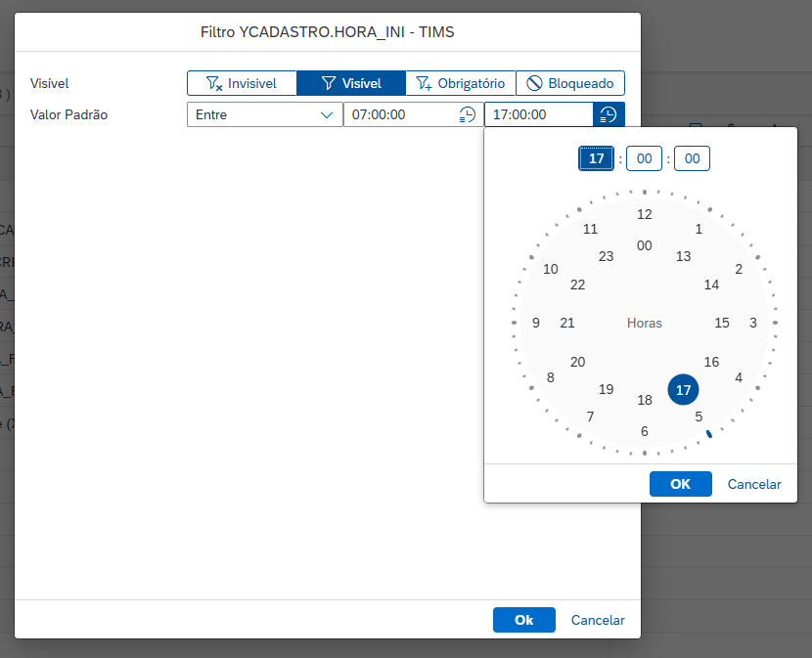Set filter to Invisivel
Viewport: 812px width, 658px height.
(242, 83)
